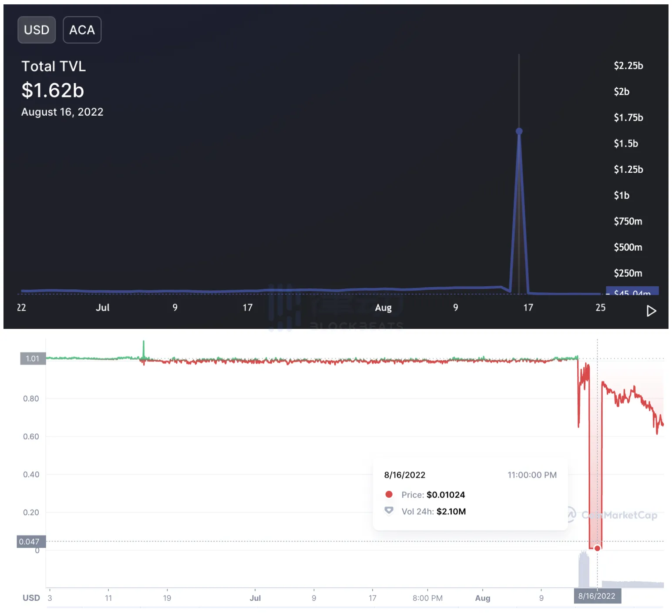Click the red Price icon in the tooltip
The height and width of the screenshot is (616, 672).
pyautogui.click(x=389, y=494)
